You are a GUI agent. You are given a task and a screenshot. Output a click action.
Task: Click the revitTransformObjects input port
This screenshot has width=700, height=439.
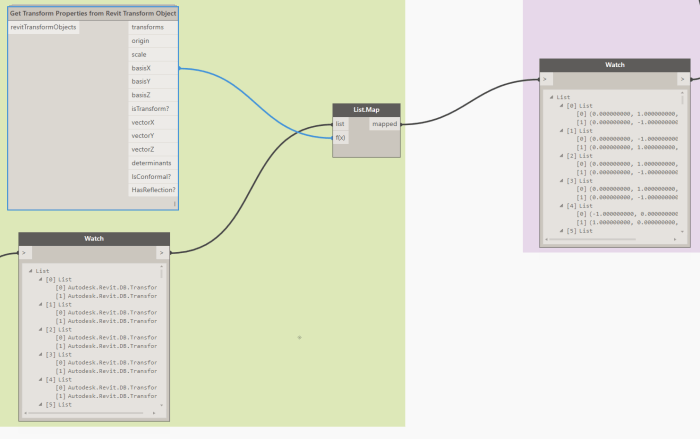click(43, 27)
